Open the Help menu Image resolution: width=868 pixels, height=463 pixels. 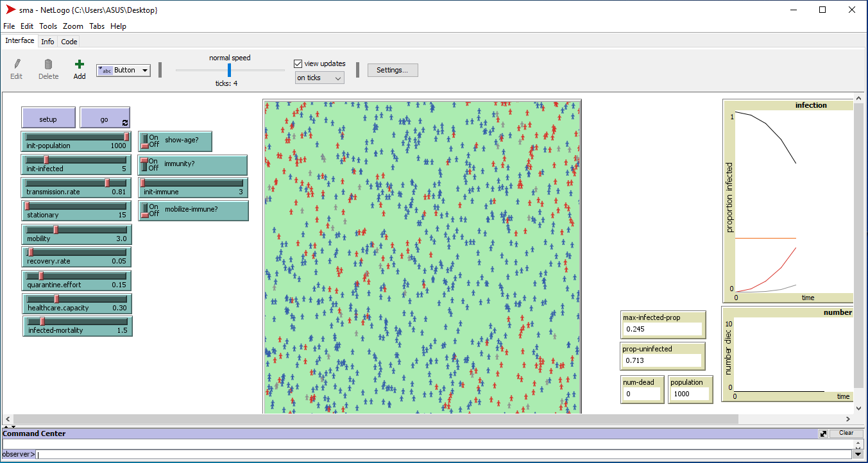118,26
